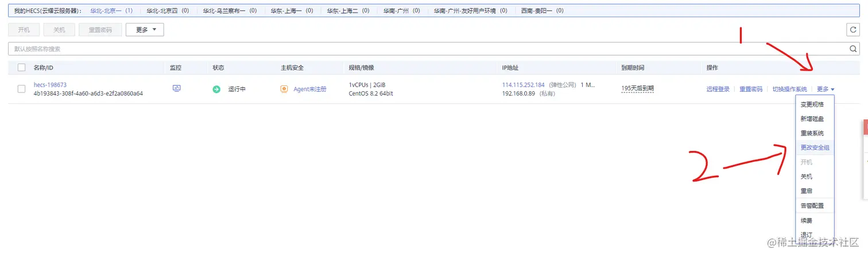This screenshot has width=868, height=257.
Task: Click the server ID 4b193843 text
Action: [88, 94]
